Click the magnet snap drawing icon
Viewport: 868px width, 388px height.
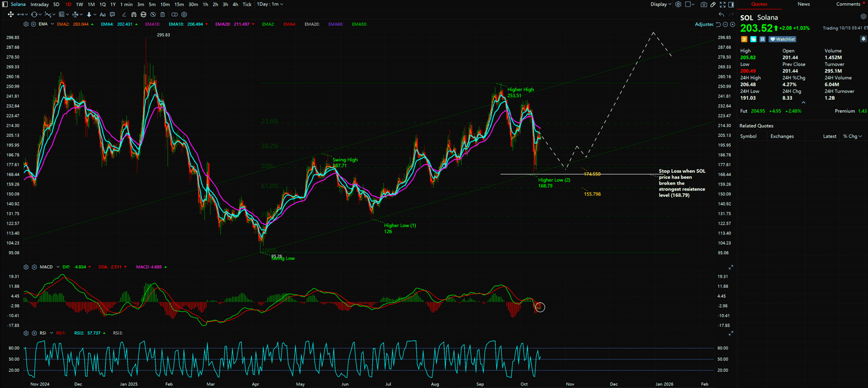coord(133,15)
